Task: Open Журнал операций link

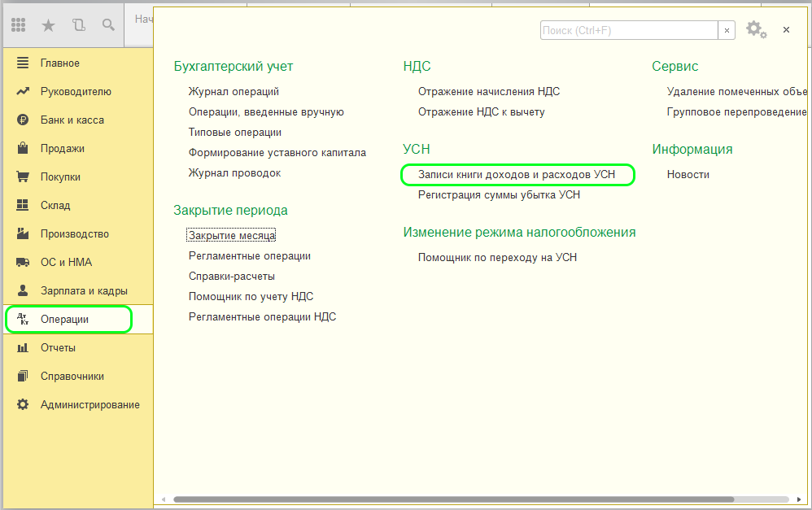Action: [234, 92]
